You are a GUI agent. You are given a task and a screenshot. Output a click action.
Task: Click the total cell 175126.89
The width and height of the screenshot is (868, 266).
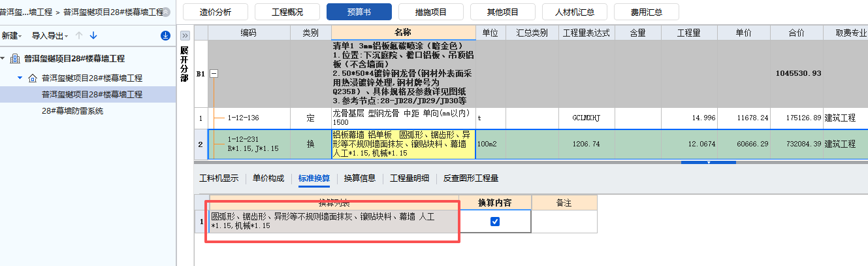click(797, 118)
